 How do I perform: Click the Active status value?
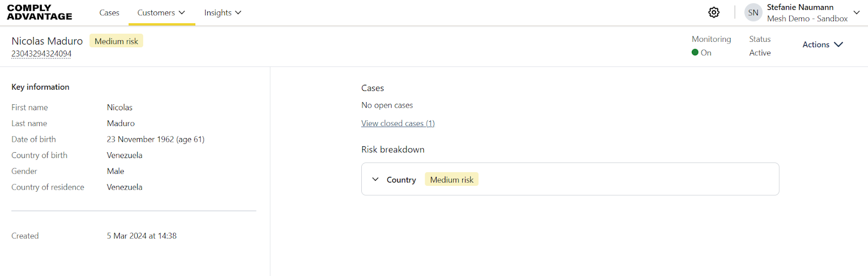759,53
